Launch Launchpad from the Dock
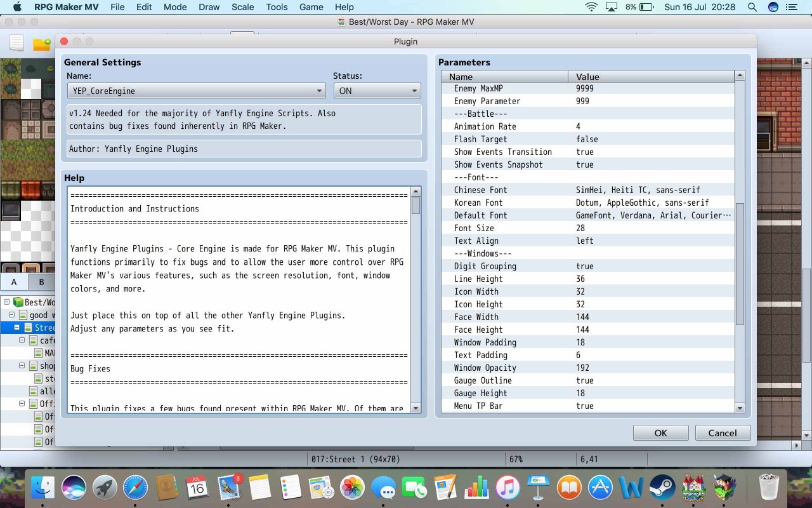The width and height of the screenshot is (812, 508). click(x=105, y=487)
